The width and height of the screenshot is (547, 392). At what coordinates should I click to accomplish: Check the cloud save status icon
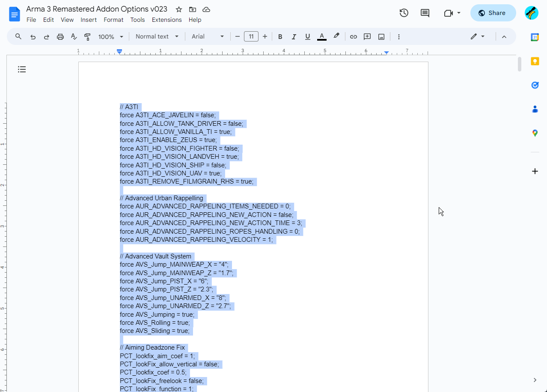click(206, 9)
